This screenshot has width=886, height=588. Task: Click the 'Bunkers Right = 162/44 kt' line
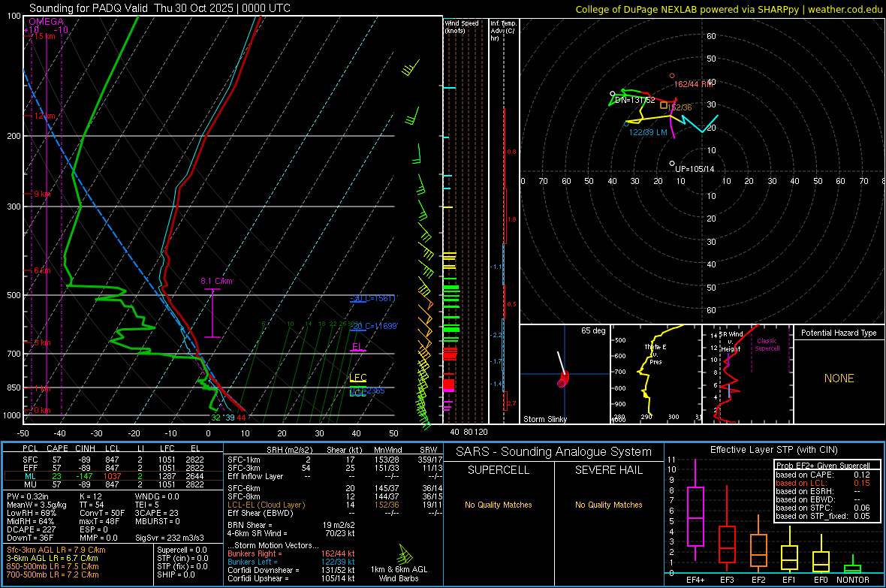[x=291, y=554]
